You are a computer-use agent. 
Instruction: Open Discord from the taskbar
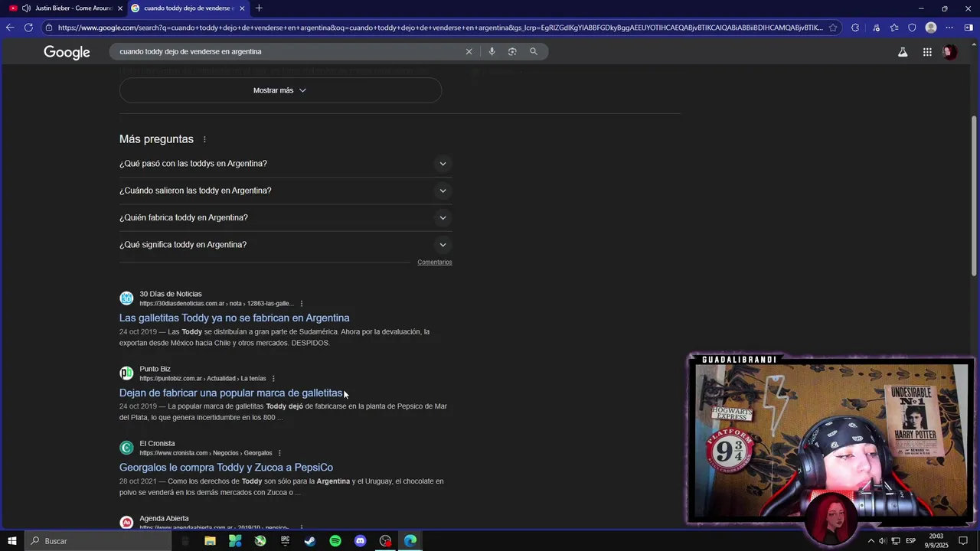pyautogui.click(x=361, y=541)
